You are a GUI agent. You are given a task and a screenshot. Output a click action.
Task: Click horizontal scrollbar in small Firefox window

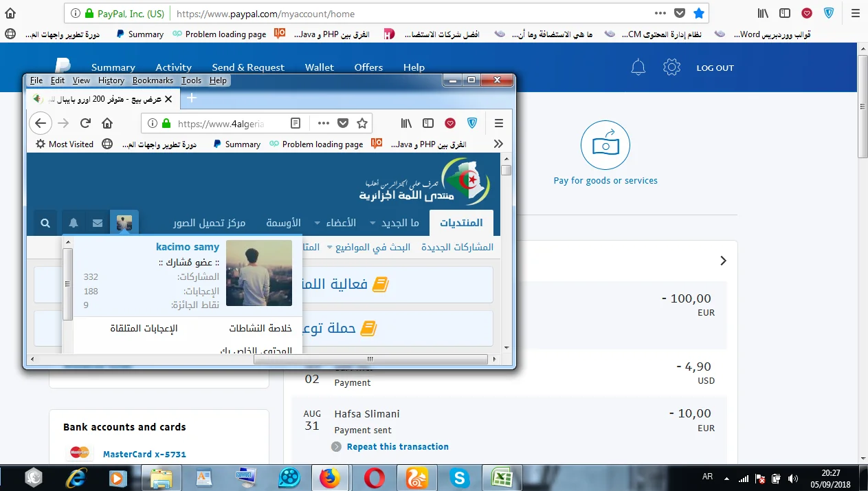pos(370,359)
